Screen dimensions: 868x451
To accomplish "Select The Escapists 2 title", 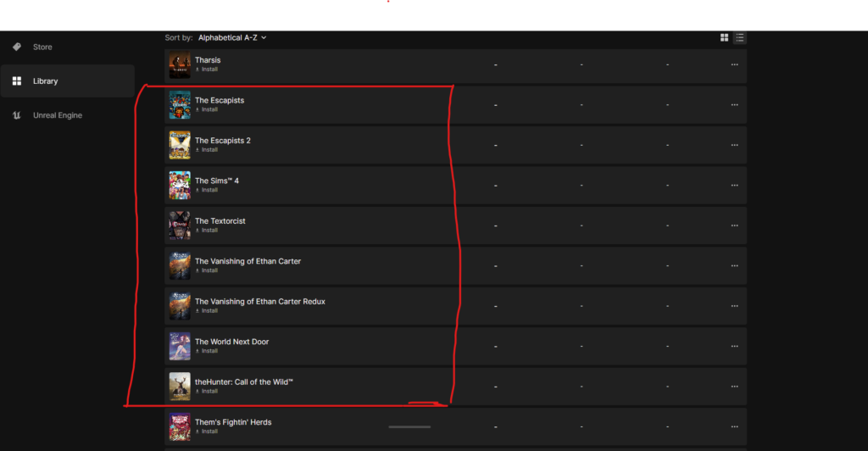I will (x=223, y=141).
